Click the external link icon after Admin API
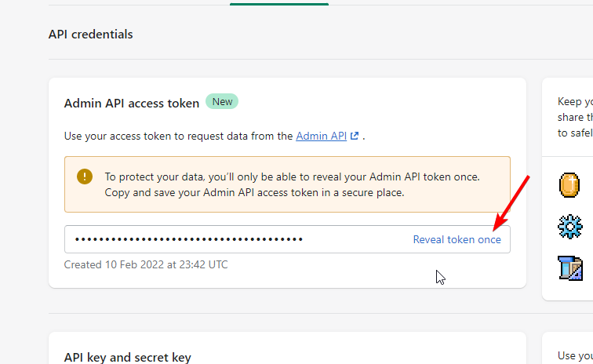This screenshot has height=364, width=593. coord(355,136)
